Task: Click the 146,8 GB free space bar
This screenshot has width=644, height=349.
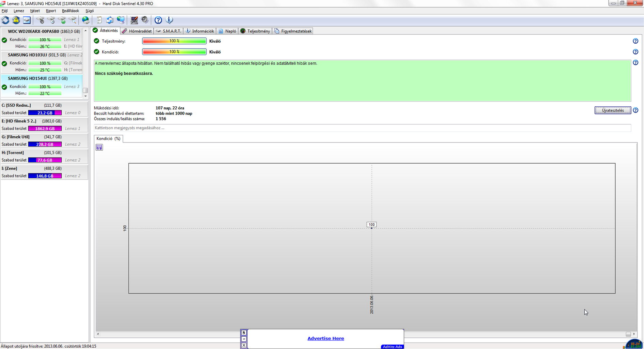Action: (45, 176)
